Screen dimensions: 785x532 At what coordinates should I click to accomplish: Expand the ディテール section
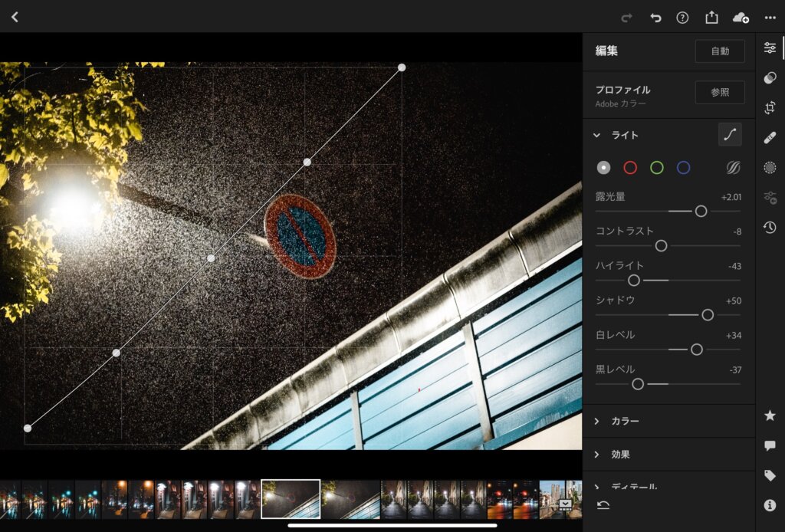596,487
